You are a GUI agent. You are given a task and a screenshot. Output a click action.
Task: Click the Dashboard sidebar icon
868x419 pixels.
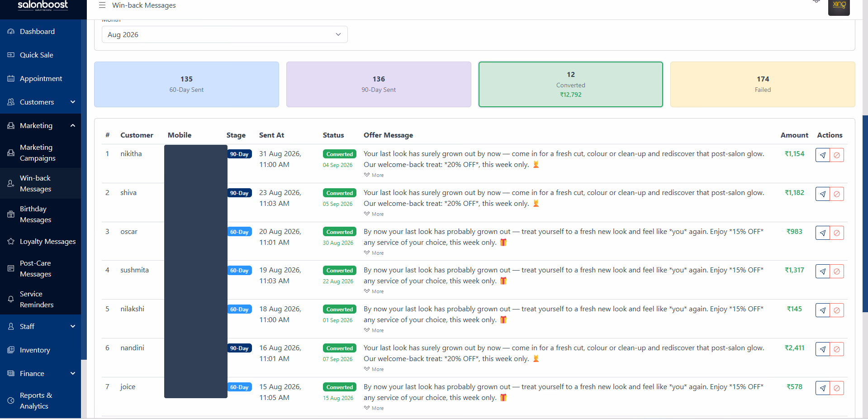coord(11,32)
